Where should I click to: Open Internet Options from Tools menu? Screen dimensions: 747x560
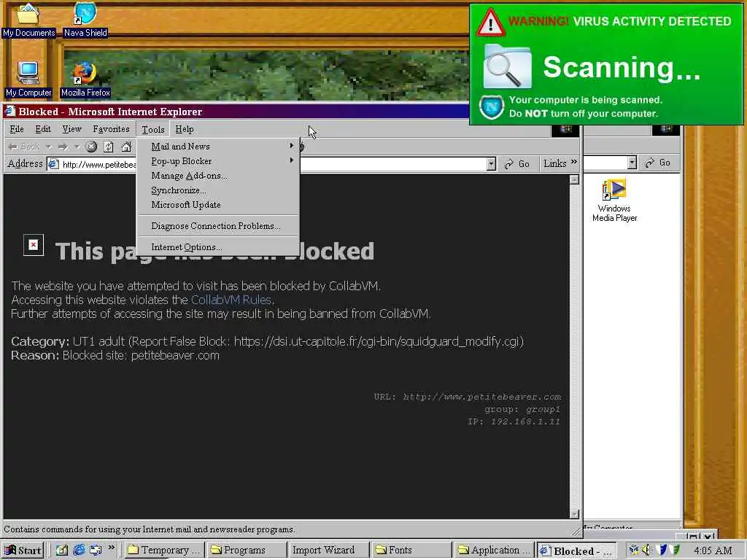pyautogui.click(x=217, y=247)
